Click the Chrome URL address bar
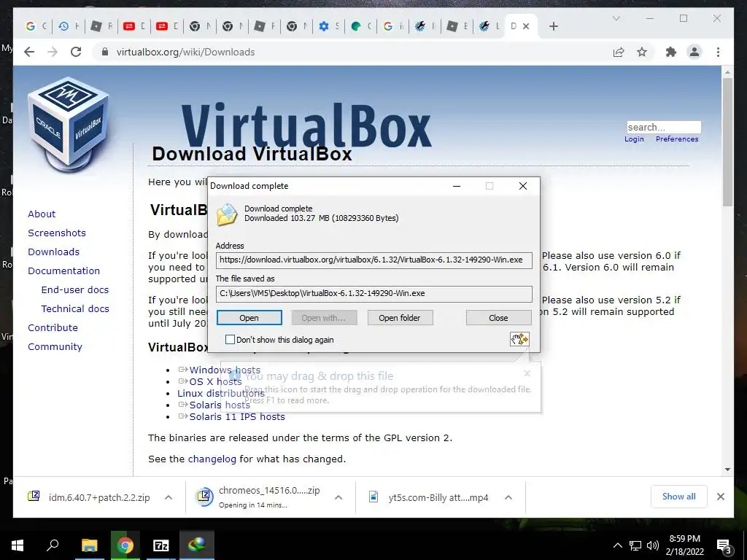The height and width of the screenshot is (560, 747). tap(352, 52)
